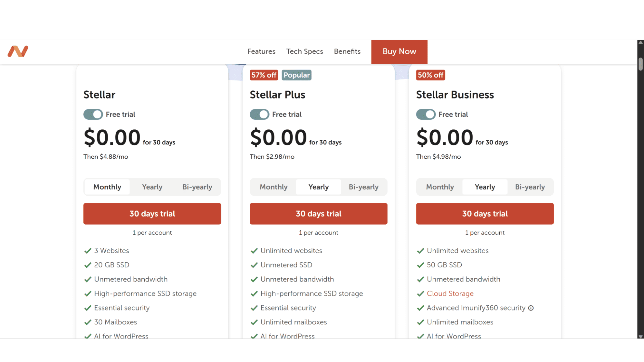
Task: Toggle the Stellar Business Free trial switch
Action: (426, 114)
